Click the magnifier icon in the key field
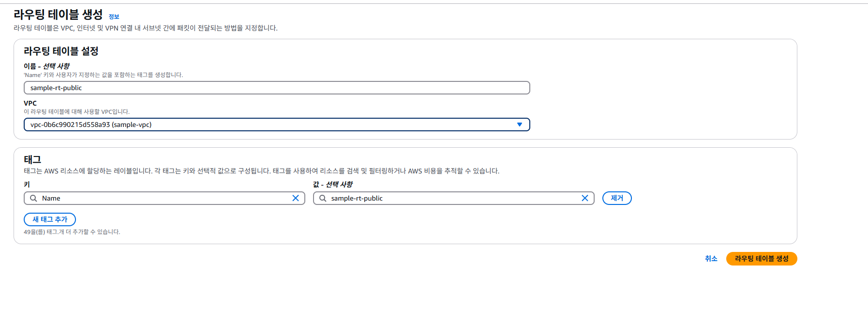The height and width of the screenshot is (328, 868). [33, 198]
